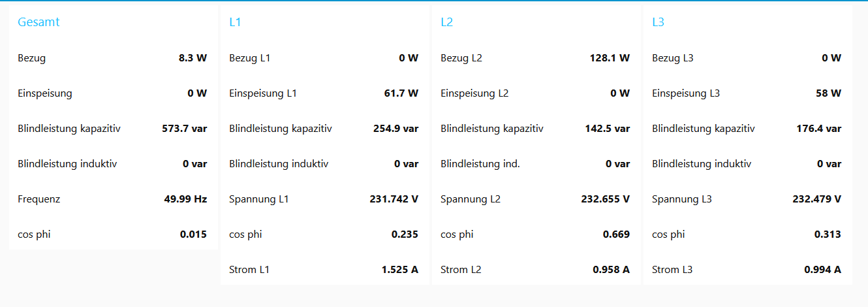Click the L3 card heading
This screenshot has height=307, width=868.
658,22
